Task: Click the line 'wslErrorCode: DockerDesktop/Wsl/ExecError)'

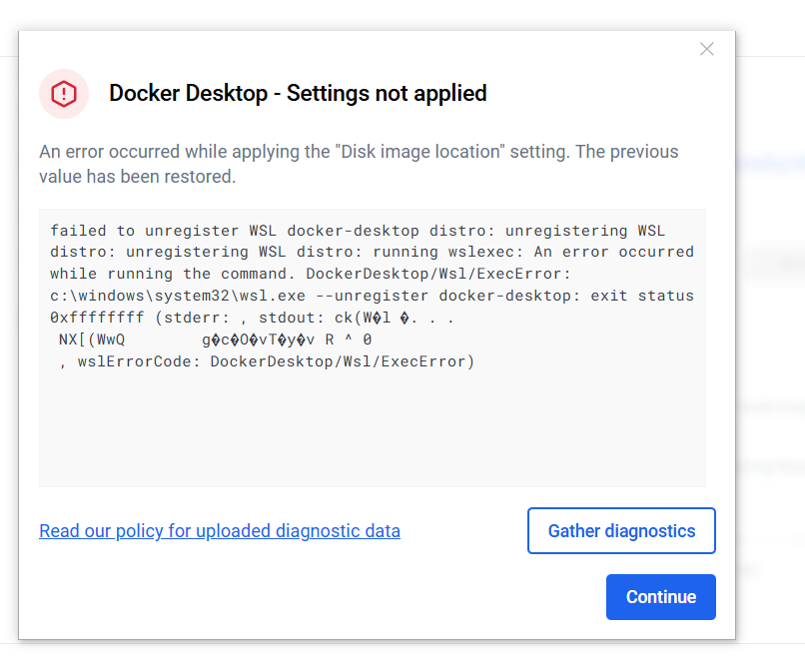Action: (x=277, y=361)
